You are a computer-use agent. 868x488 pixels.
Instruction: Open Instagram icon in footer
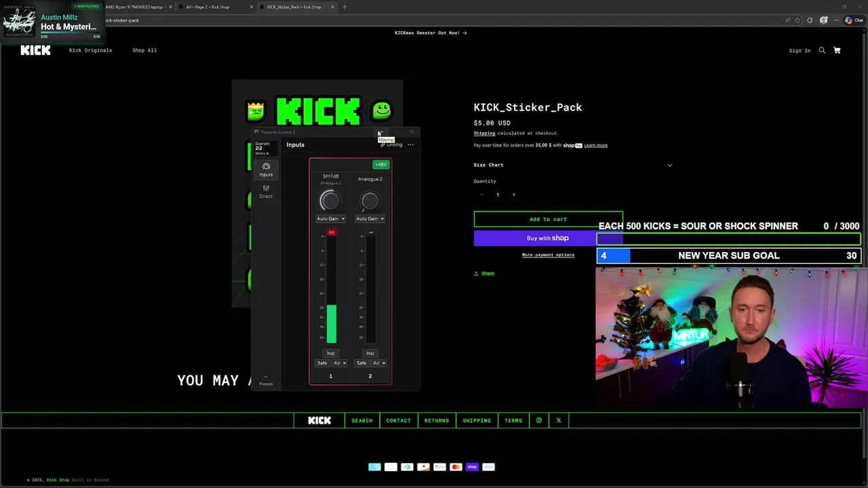539,420
